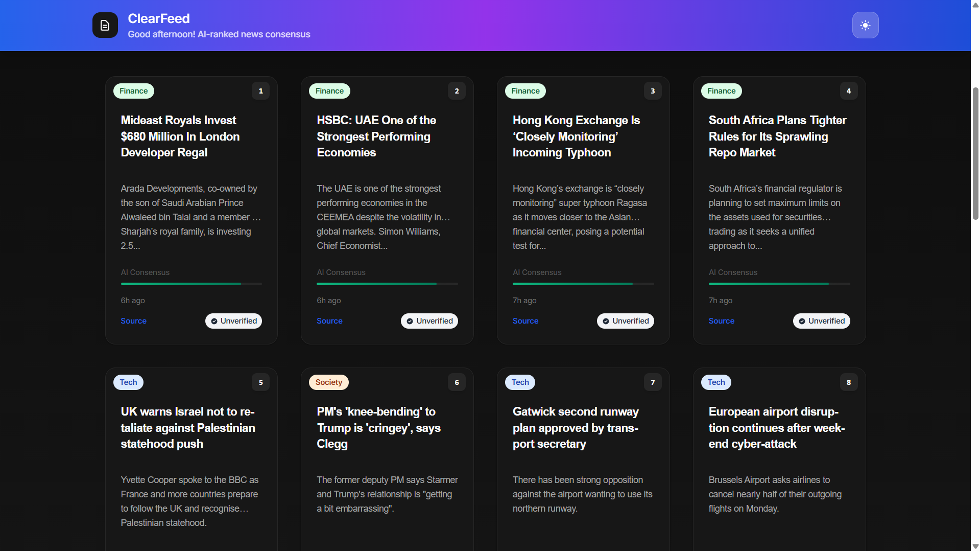Open the Source link on Mideast Royals article
The height and width of the screenshot is (551, 980).
pos(133,321)
